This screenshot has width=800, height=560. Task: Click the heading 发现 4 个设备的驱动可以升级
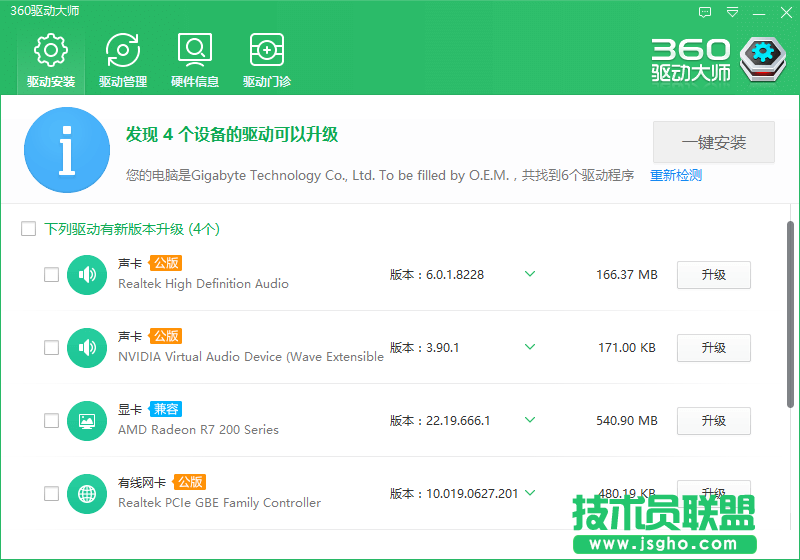[x=232, y=135]
